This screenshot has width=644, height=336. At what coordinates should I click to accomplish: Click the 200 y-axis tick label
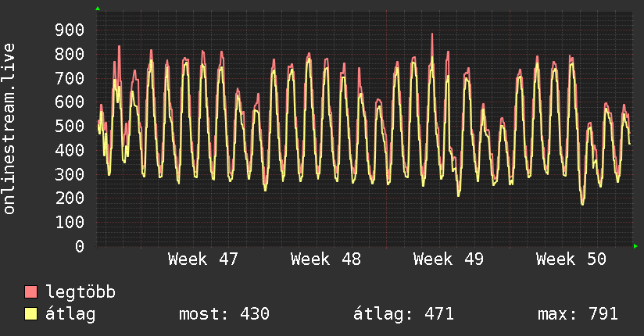tap(70, 198)
